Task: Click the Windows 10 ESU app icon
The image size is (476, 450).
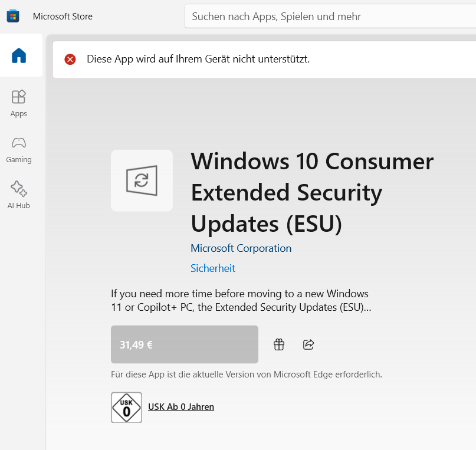Action: pyautogui.click(x=142, y=180)
